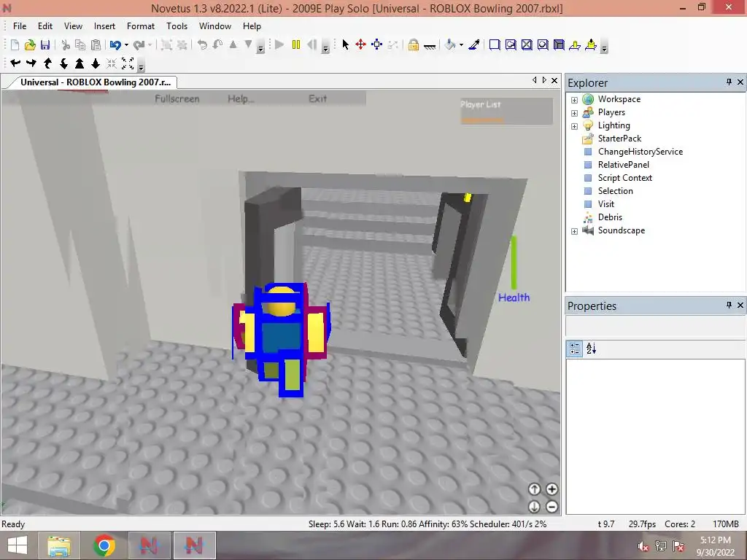
Task: Open the Format menu
Action: [141, 26]
